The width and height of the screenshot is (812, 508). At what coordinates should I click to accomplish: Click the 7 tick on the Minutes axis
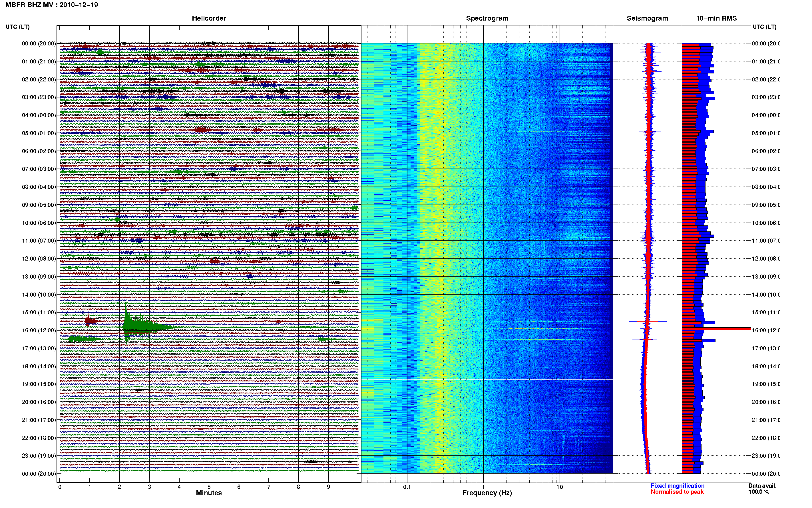[269, 487]
